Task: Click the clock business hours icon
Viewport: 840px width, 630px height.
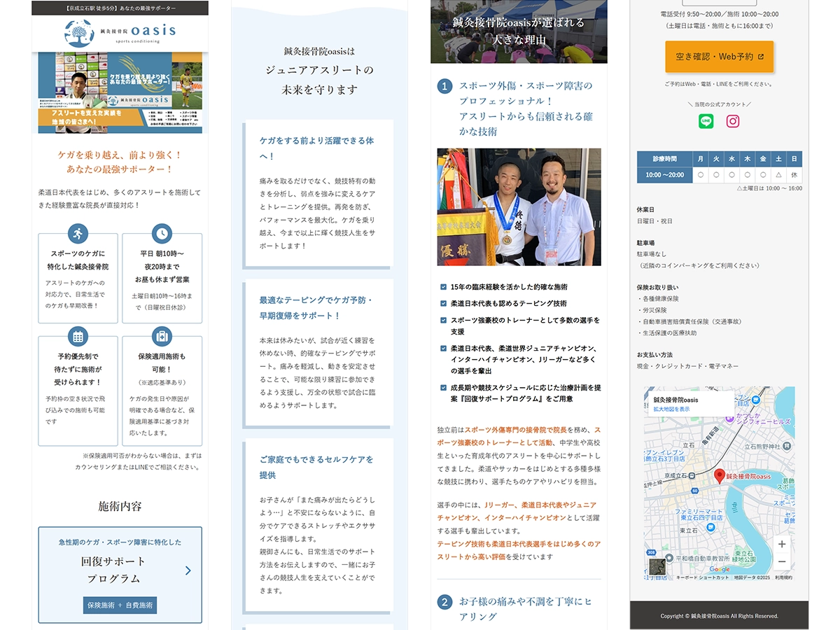Action: (162, 233)
